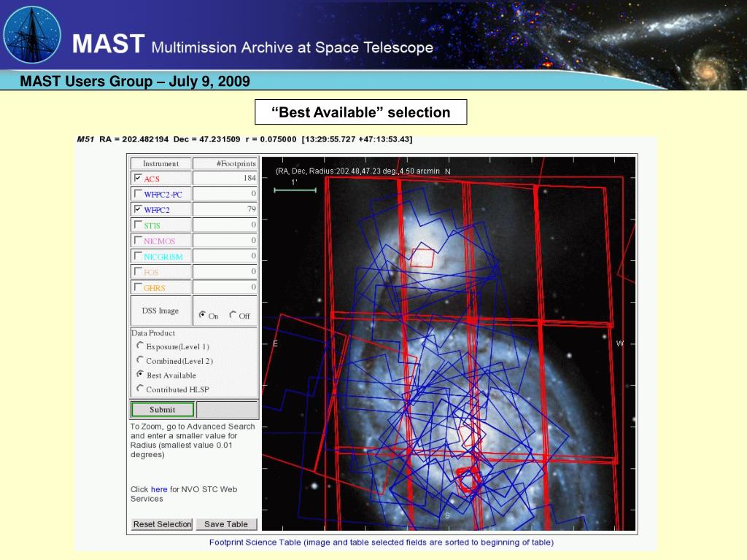Click the GHRS instrument label
747x560 pixels.
click(x=155, y=288)
